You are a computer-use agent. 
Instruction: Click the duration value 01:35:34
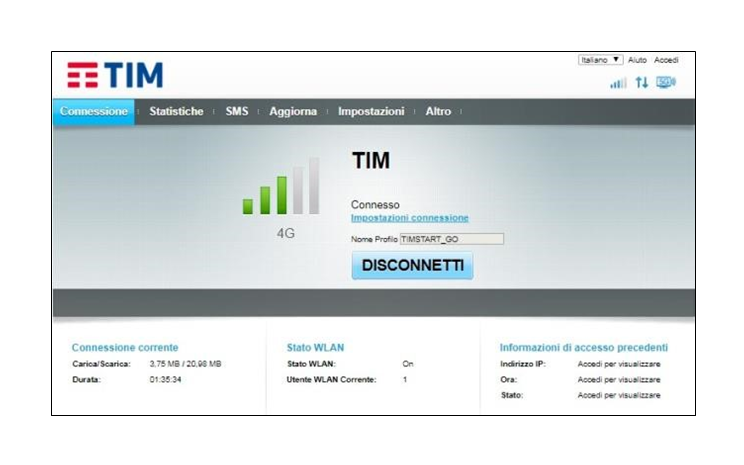pyautogui.click(x=165, y=380)
